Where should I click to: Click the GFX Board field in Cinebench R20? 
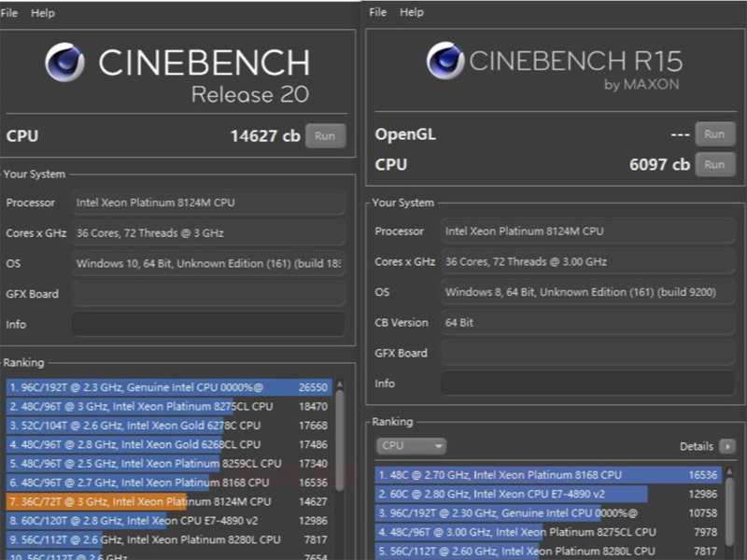point(208,294)
